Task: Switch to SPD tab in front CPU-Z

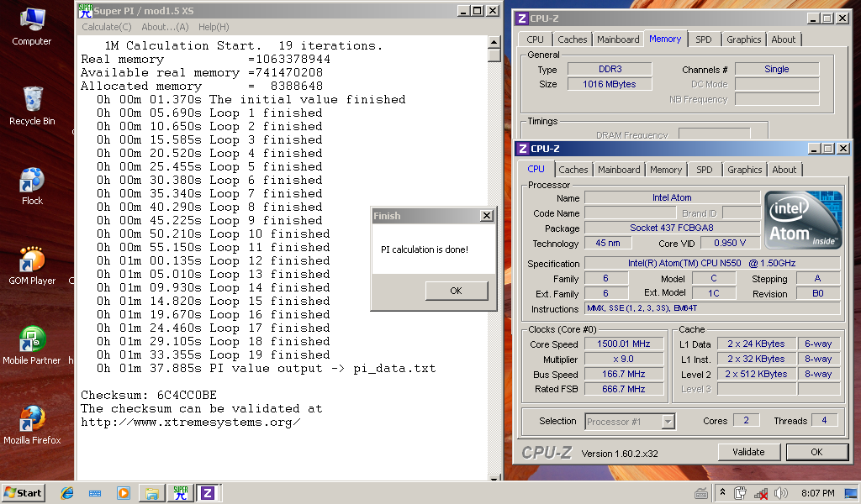Action: click(704, 170)
